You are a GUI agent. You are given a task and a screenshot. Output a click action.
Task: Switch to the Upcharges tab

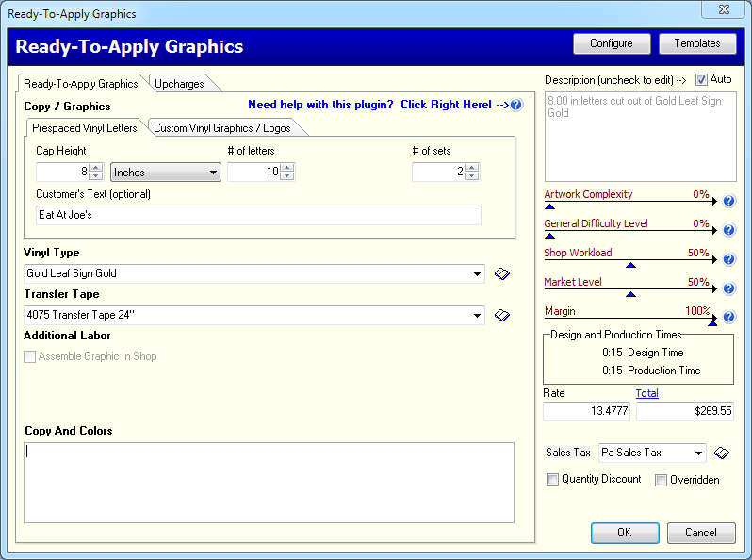(179, 84)
